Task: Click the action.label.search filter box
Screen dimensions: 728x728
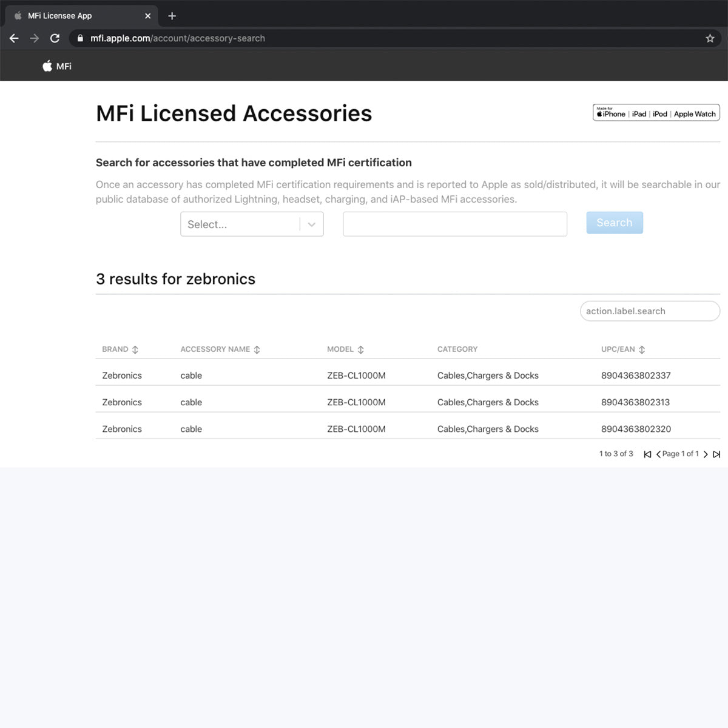Action: (x=649, y=311)
